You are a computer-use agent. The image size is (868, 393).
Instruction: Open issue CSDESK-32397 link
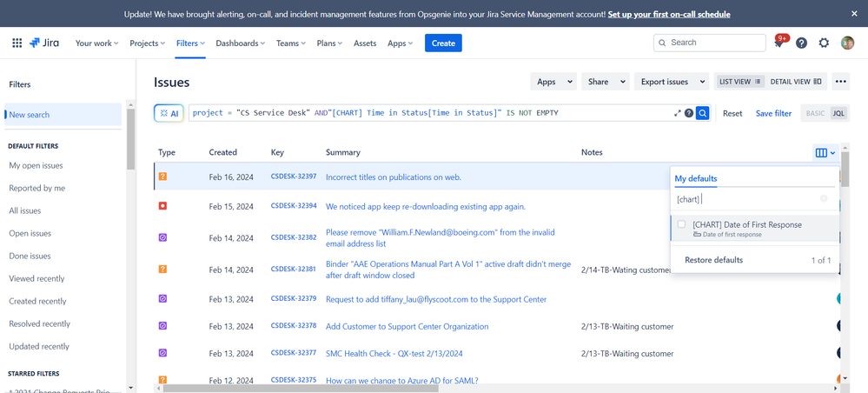[293, 177]
